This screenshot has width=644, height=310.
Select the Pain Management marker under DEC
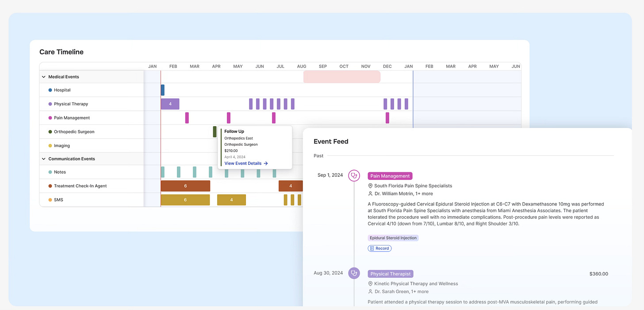click(x=387, y=118)
